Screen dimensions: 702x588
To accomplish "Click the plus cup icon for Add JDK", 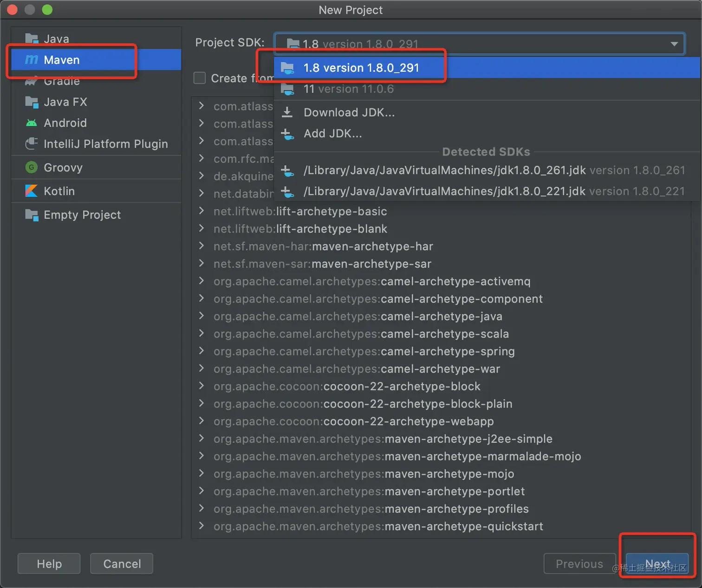I will pyautogui.click(x=287, y=134).
